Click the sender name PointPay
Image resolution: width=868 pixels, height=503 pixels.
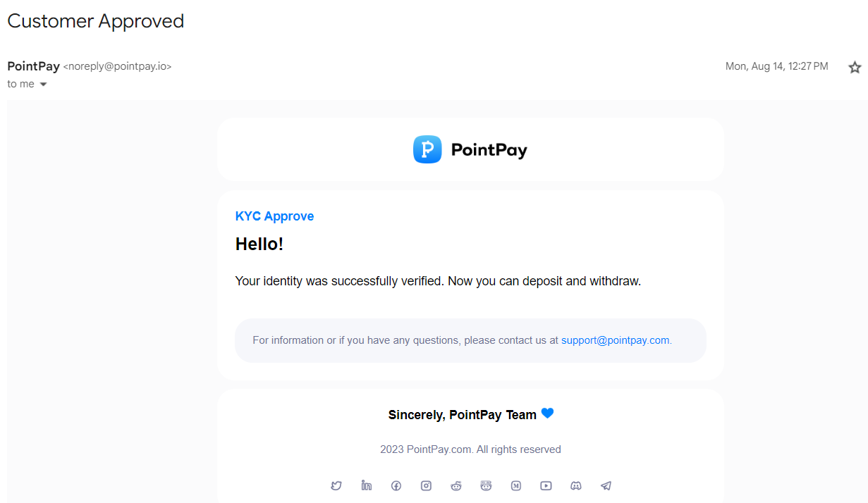click(x=33, y=66)
